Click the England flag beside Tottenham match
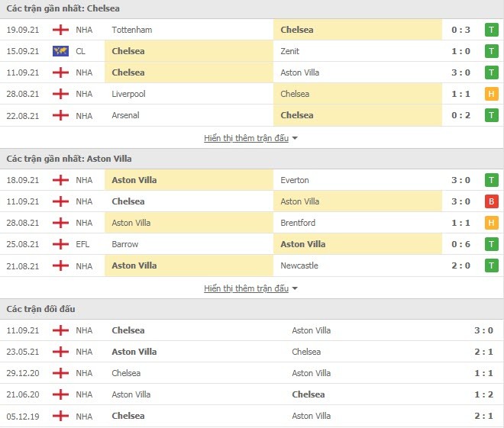Image resolution: width=504 pixels, height=428 pixels. pos(60,30)
